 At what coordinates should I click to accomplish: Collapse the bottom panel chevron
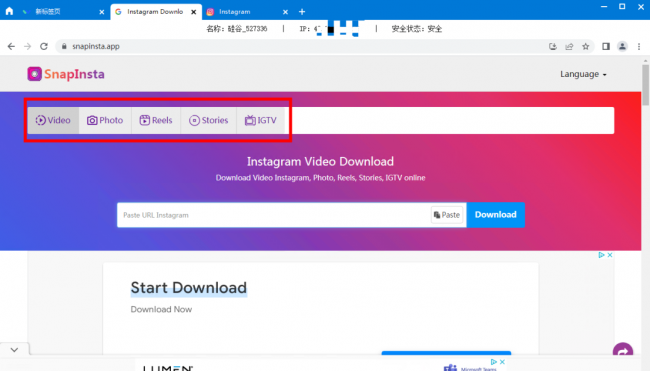pyautogui.click(x=15, y=350)
